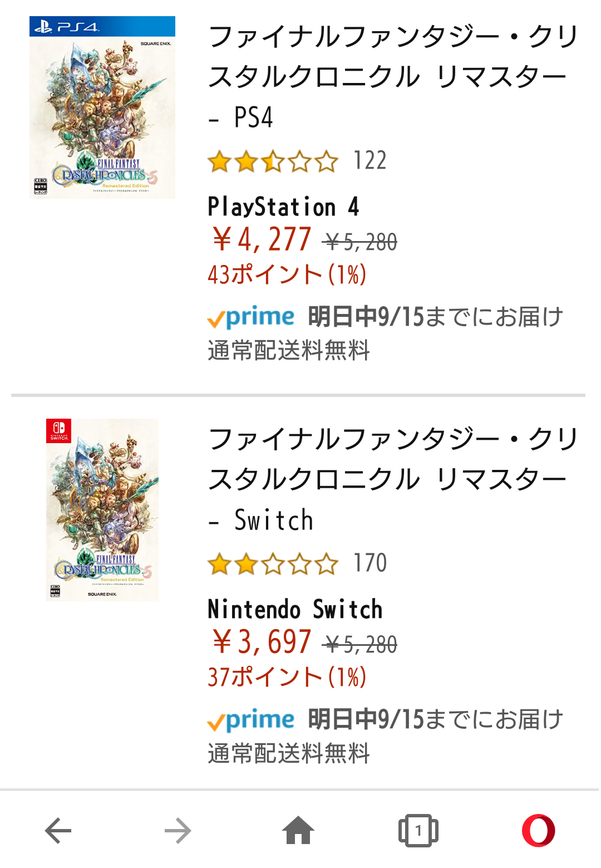The image size is (601, 868).
Task: Go to the browser home page
Action: point(298,831)
